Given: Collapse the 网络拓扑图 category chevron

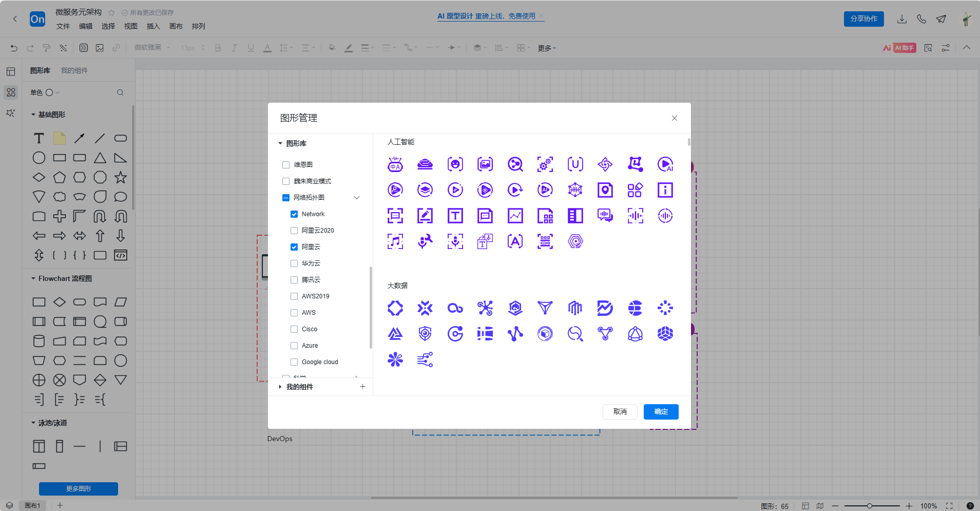Looking at the screenshot, I should (357, 198).
